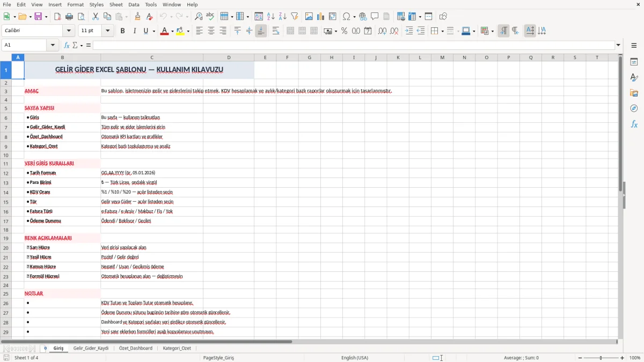Open the sidebar Navigator panel
Screen dimensions: 644x362
coord(634,108)
